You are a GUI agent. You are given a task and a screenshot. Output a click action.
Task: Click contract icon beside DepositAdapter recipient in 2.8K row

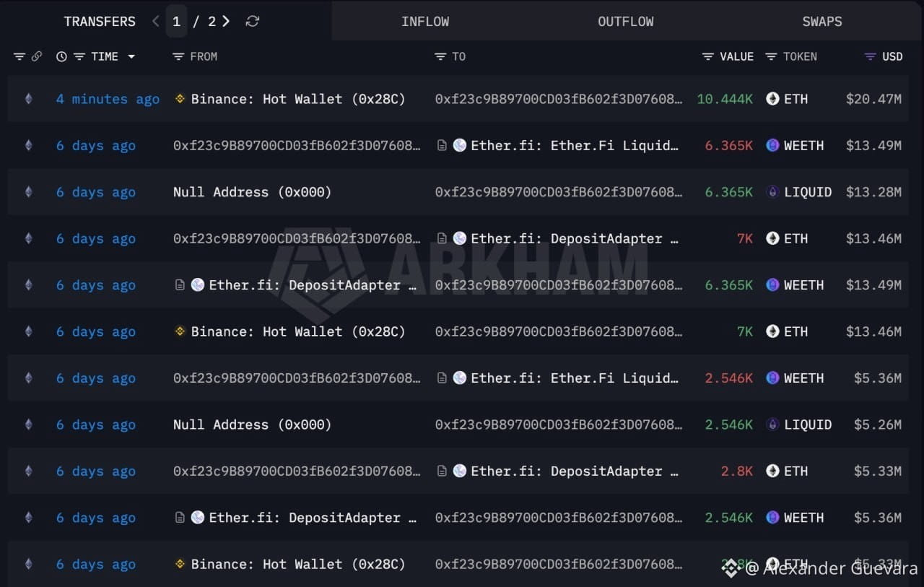[442, 471]
